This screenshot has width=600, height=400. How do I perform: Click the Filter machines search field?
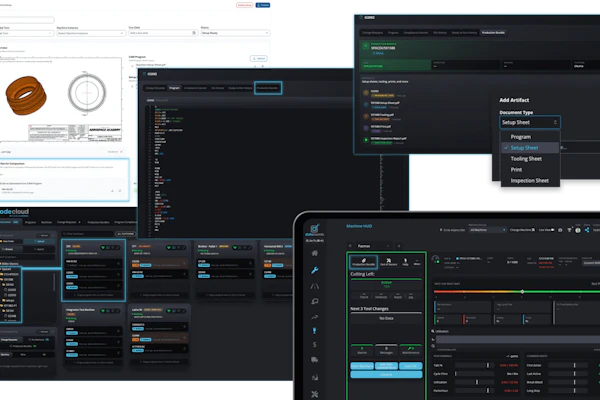[87, 233]
